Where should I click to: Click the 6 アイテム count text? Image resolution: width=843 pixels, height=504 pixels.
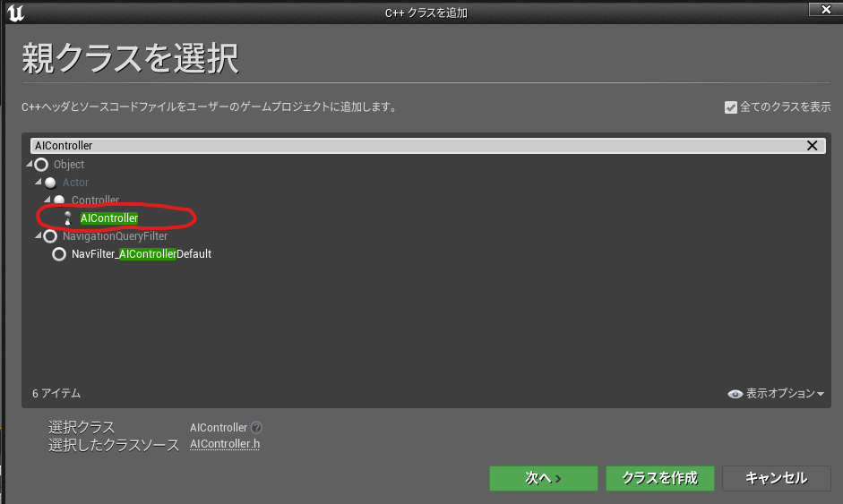(x=56, y=393)
